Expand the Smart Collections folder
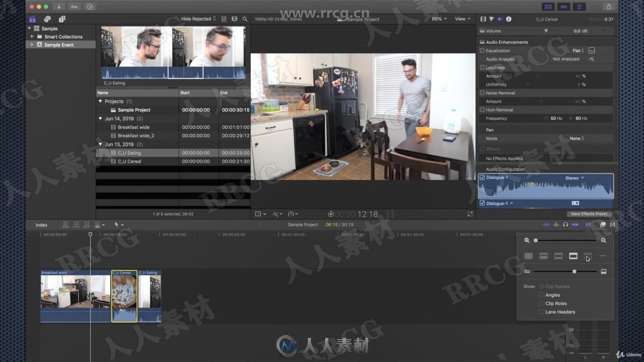644x362 pixels. 32,37
